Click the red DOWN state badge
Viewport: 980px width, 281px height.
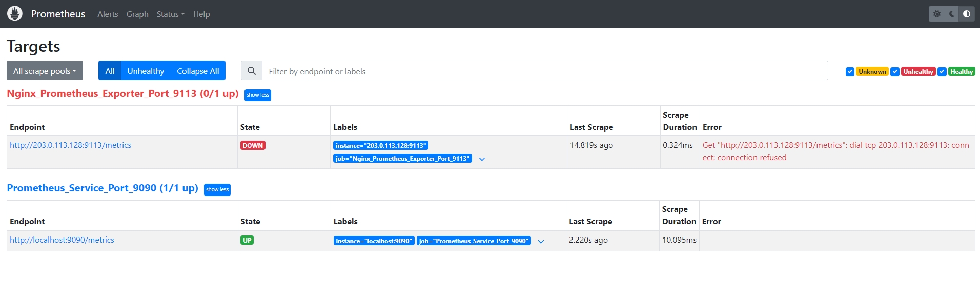pyautogui.click(x=253, y=145)
